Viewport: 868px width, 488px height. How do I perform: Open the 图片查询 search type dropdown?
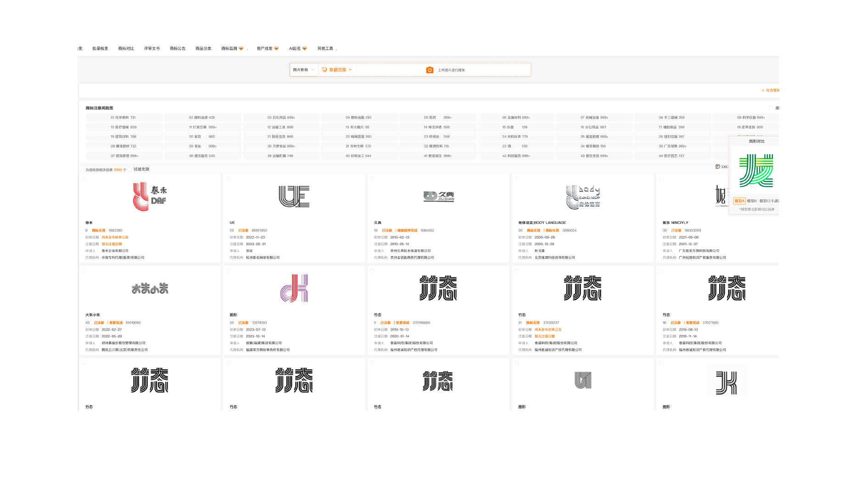click(x=304, y=70)
